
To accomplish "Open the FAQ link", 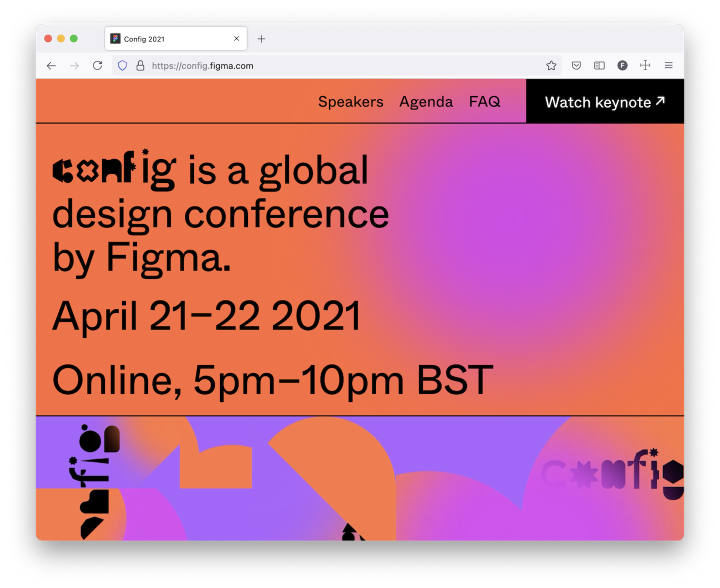I will 484,101.
